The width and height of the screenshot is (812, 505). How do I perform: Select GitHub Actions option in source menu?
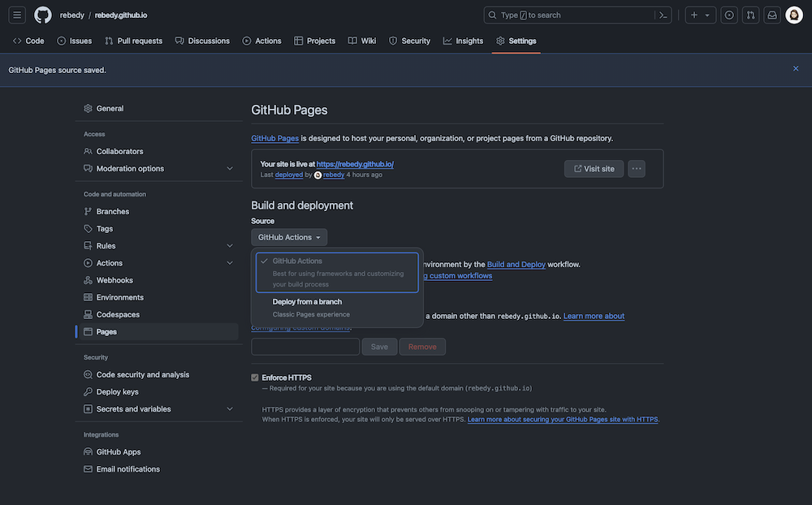(337, 273)
